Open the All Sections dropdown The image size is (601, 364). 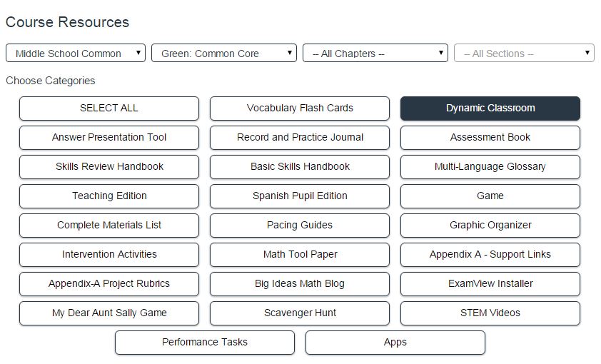(x=524, y=54)
